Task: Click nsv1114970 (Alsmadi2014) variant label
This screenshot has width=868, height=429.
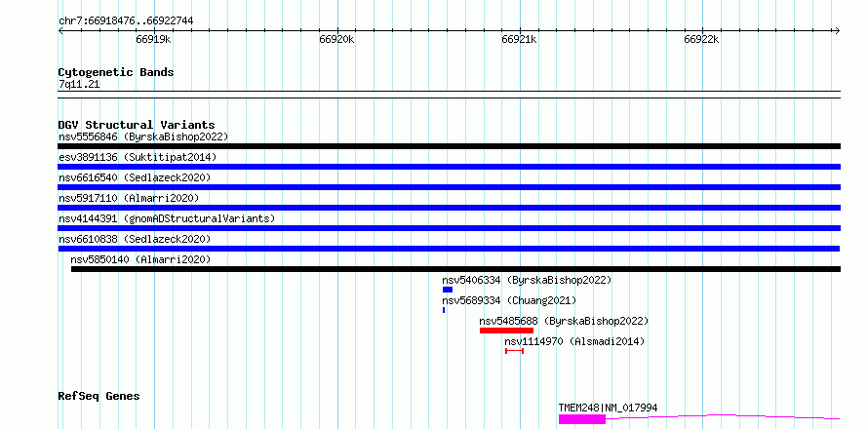Action: pyautogui.click(x=574, y=341)
